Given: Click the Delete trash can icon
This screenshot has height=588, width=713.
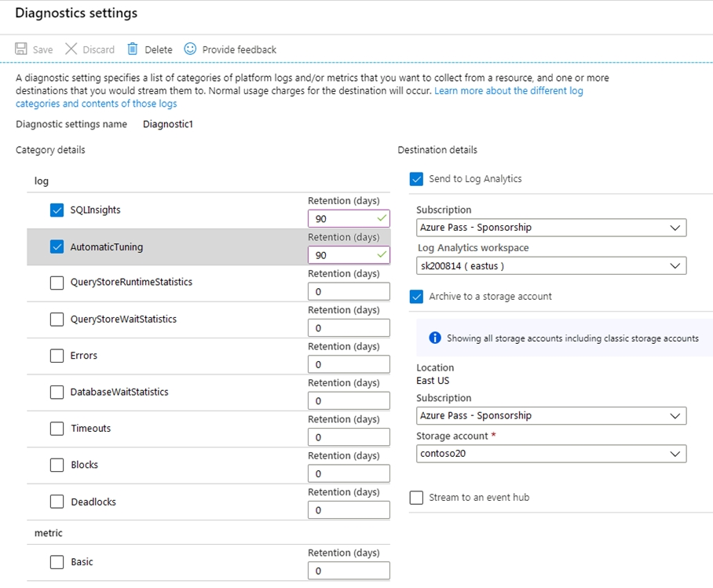Looking at the screenshot, I should tap(133, 49).
